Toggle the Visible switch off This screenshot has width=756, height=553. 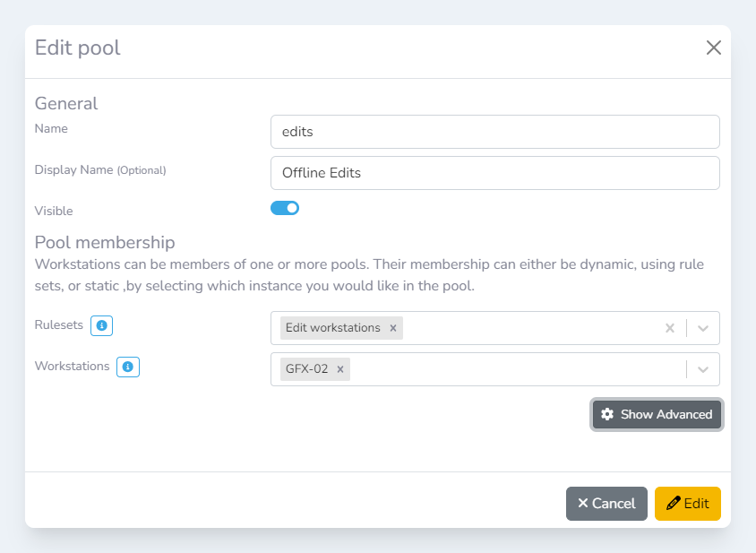coord(285,208)
